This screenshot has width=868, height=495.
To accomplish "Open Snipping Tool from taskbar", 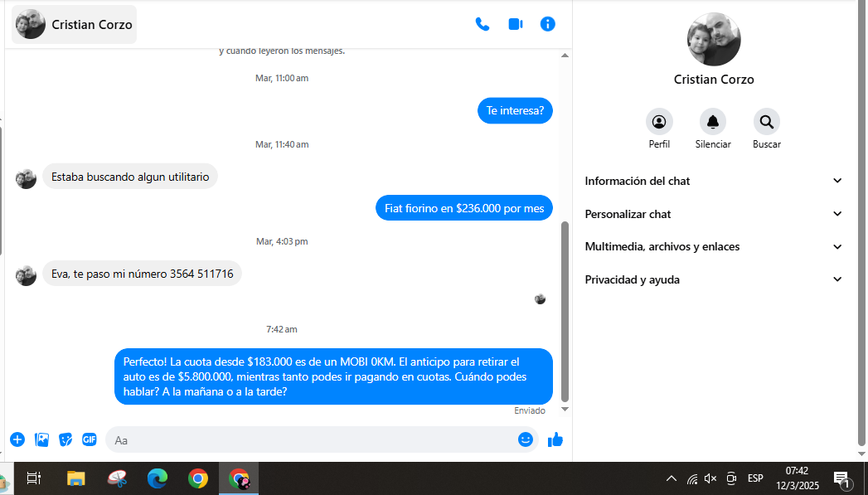I will (x=117, y=478).
